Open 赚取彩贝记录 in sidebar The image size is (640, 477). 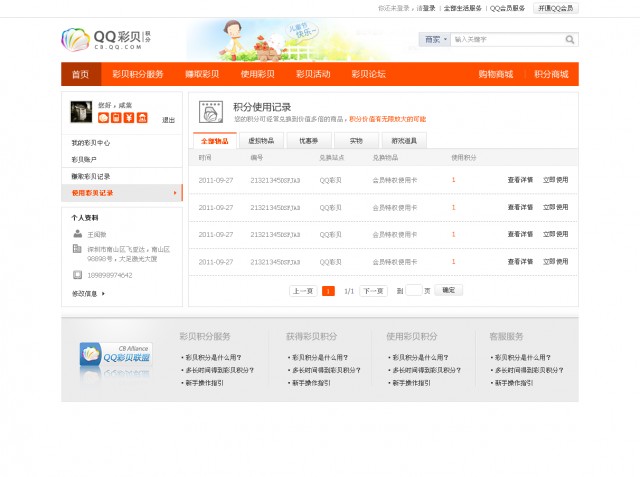click(x=91, y=176)
